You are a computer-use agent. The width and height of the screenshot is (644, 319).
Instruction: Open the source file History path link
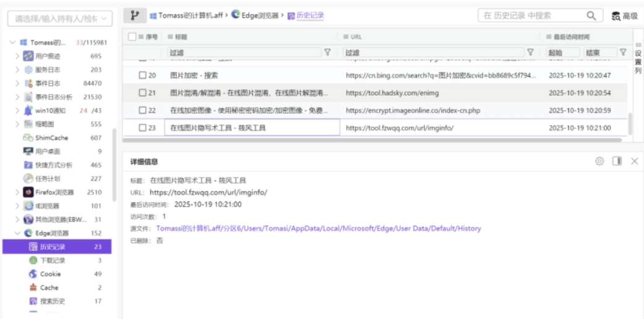click(319, 228)
